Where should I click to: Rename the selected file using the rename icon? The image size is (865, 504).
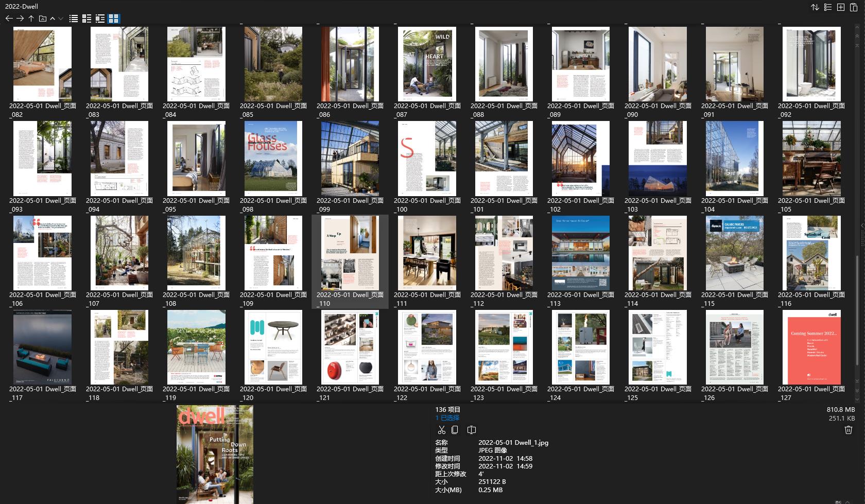pos(471,430)
